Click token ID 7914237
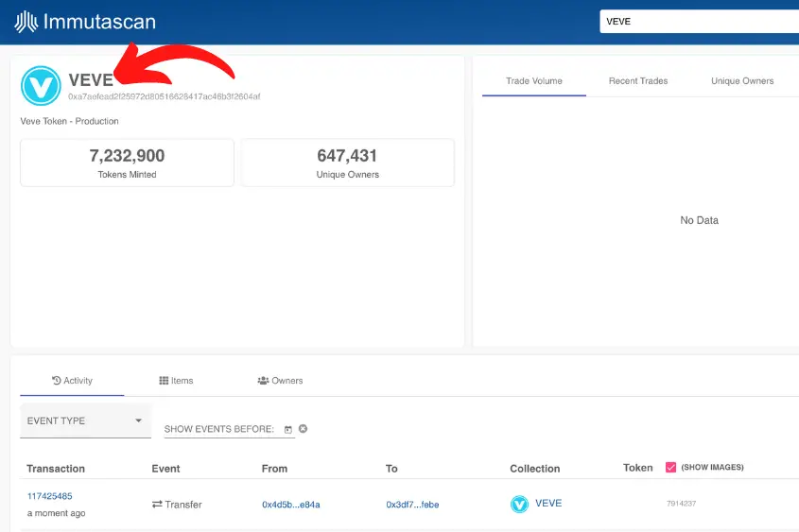Screen dimensions: 799x532 682,504
